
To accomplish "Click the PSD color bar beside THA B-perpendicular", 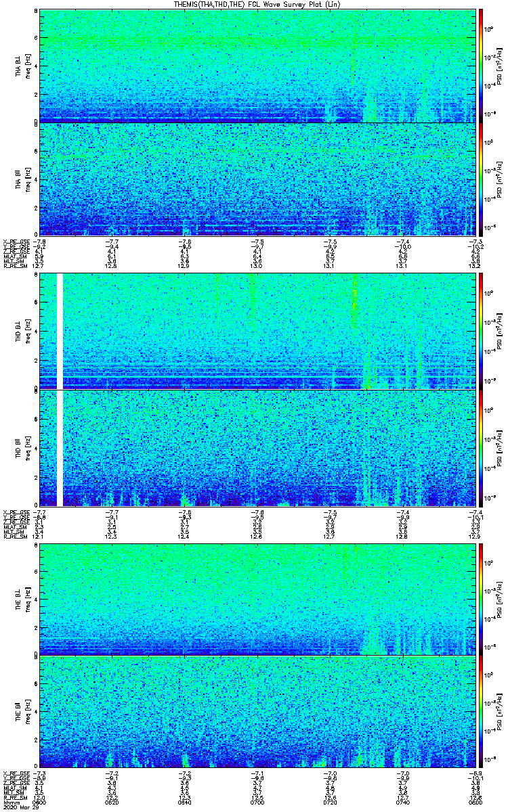I will pos(481,65).
